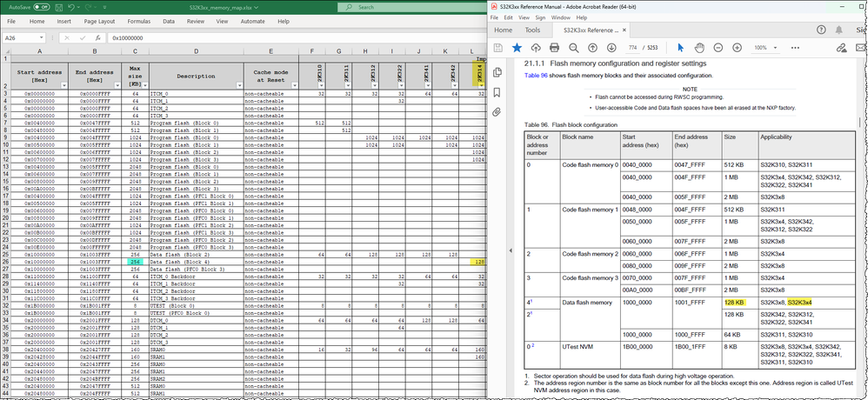The image size is (868, 400).
Task: Click the star bookmark file icon
Action: [517, 48]
